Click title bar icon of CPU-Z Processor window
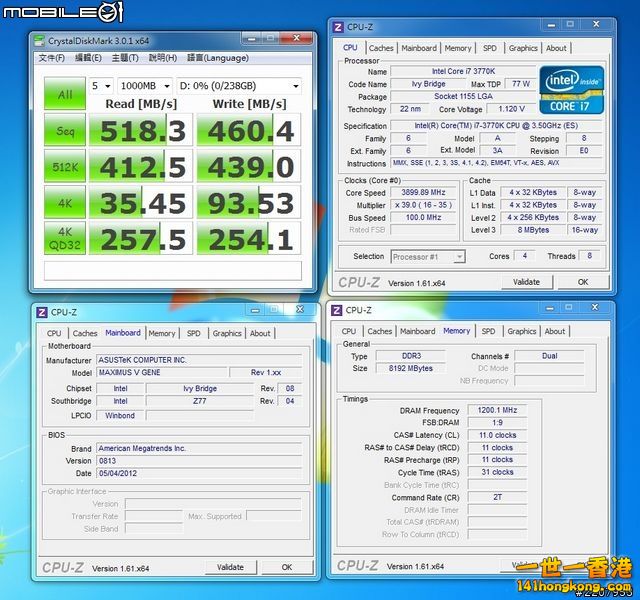 (338, 27)
